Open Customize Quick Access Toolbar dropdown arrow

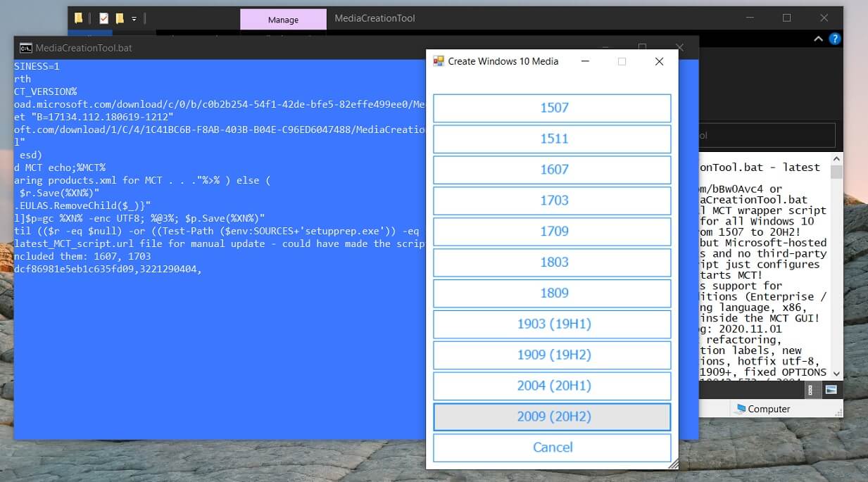click(134, 18)
